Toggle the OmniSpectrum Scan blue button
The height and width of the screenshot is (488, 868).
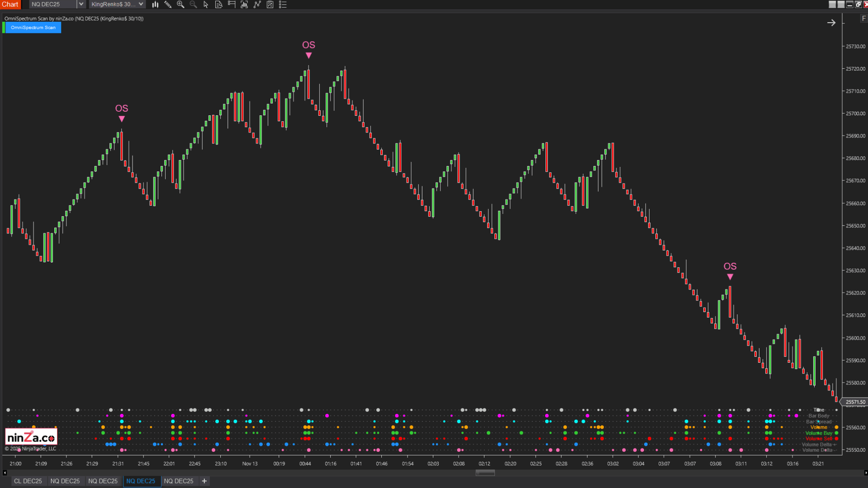pyautogui.click(x=33, y=28)
